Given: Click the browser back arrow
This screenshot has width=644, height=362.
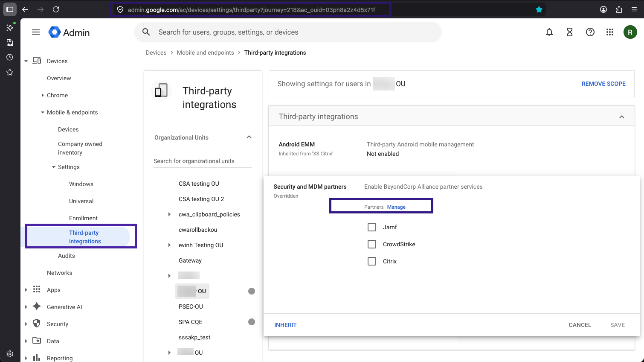Looking at the screenshot, I should (25, 9).
